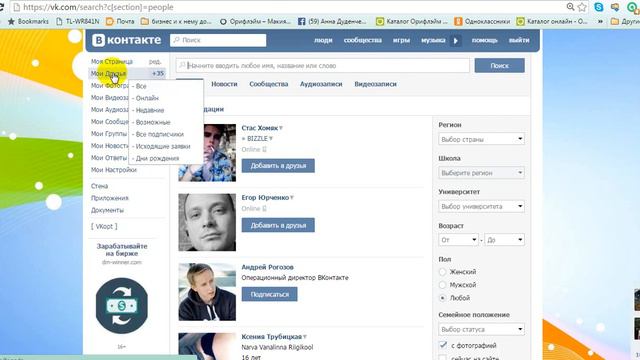Open Ксения Трубицкая profile name

coord(271,337)
